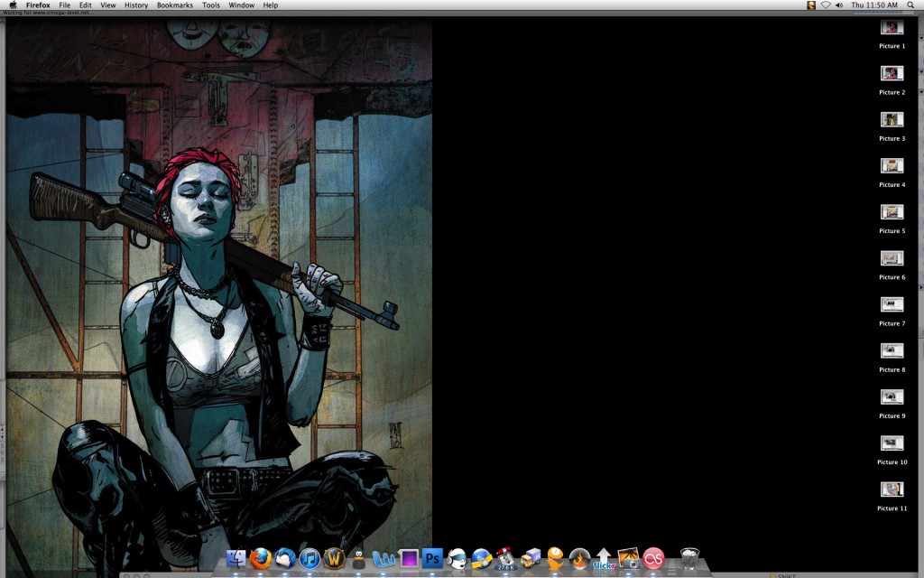Launch Photoshop from the Dock
This screenshot has height=578, width=924.
coord(432,558)
